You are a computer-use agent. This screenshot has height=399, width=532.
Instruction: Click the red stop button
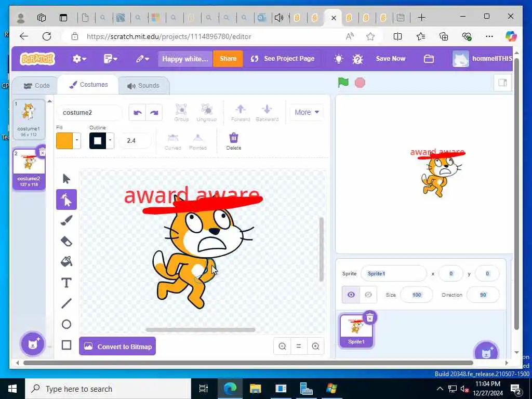coord(360,83)
